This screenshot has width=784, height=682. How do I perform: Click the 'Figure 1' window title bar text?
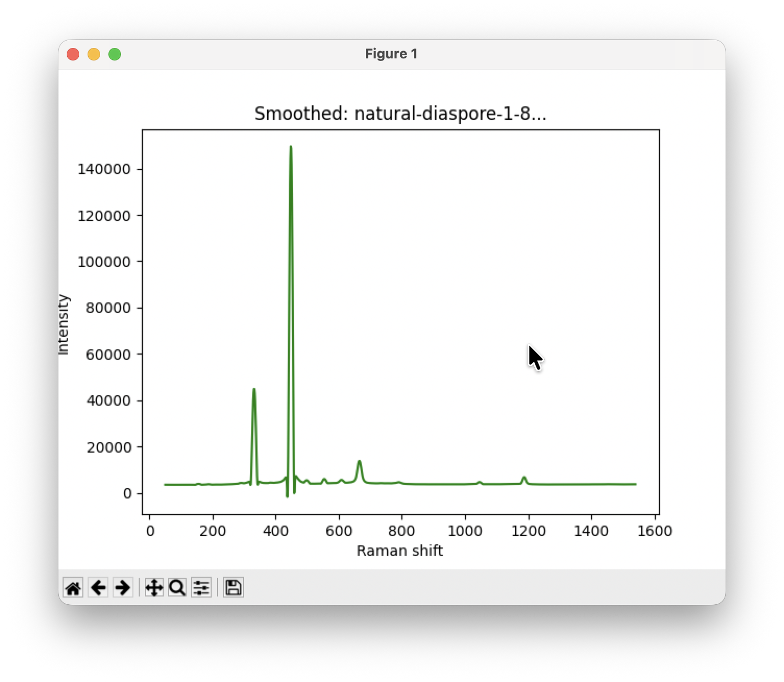[391, 54]
